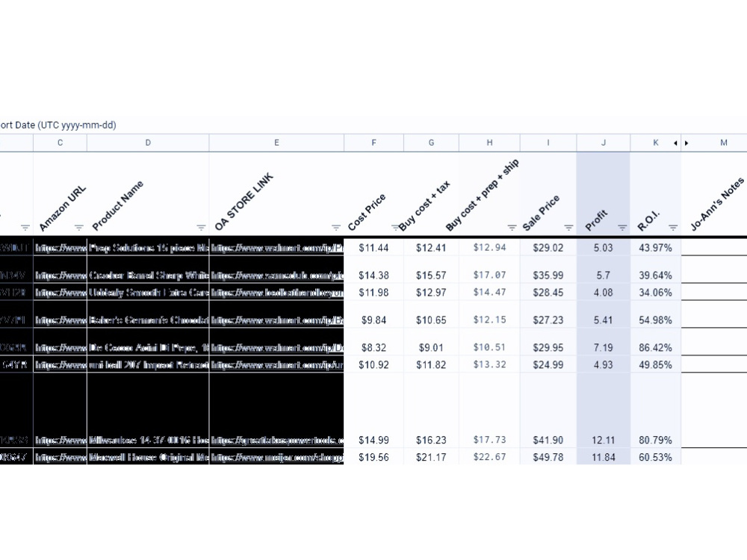The image size is (747, 560).
Task: Select ROI cell 60.53%
Action: 656,457
